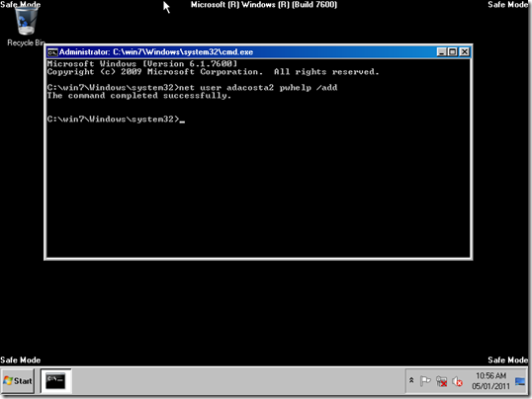Image resolution: width=532 pixels, height=399 pixels.
Task: Click the net user adacosta2 command line
Action: click(x=192, y=88)
